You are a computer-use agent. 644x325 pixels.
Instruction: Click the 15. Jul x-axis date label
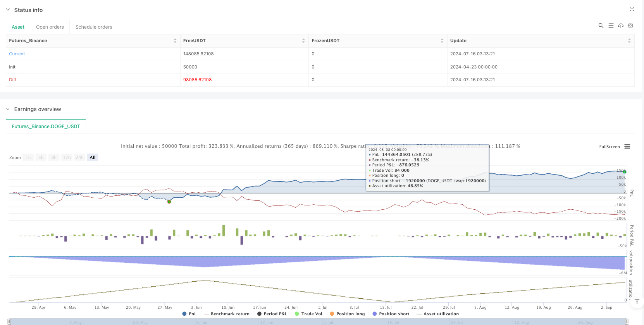tap(386, 307)
